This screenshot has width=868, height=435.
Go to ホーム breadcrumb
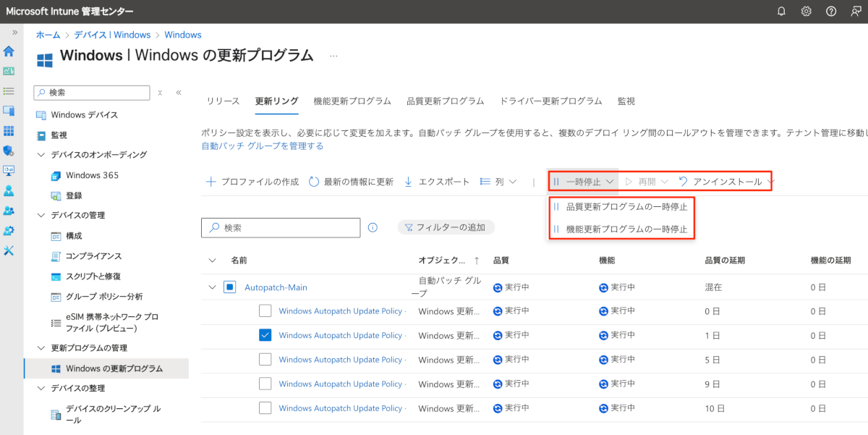click(48, 35)
